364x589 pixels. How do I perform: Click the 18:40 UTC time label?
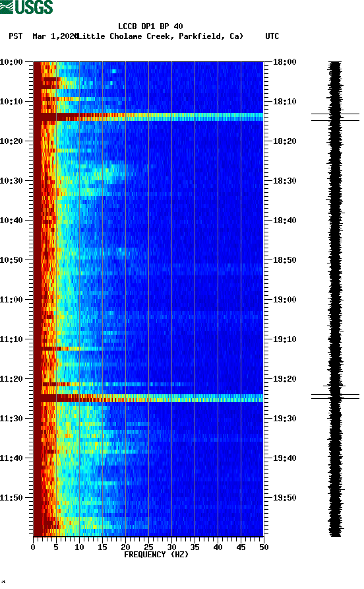tap(285, 221)
